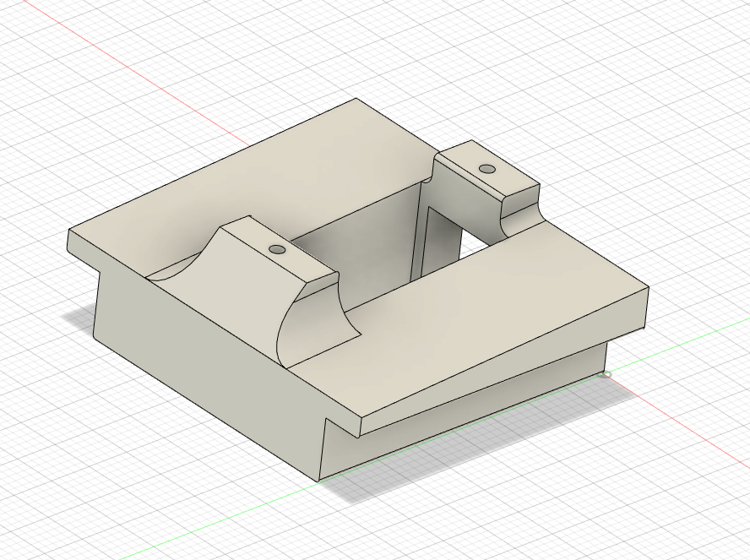Select the left mounting tab's screw hole
The width and height of the screenshot is (750, 560).
tap(276, 248)
